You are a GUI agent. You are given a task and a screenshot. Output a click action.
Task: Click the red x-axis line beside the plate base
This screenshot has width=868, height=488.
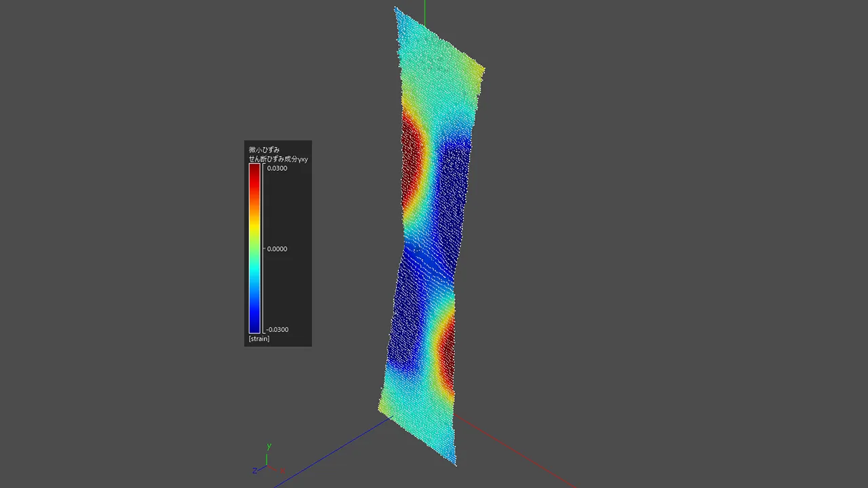(x=515, y=450)
